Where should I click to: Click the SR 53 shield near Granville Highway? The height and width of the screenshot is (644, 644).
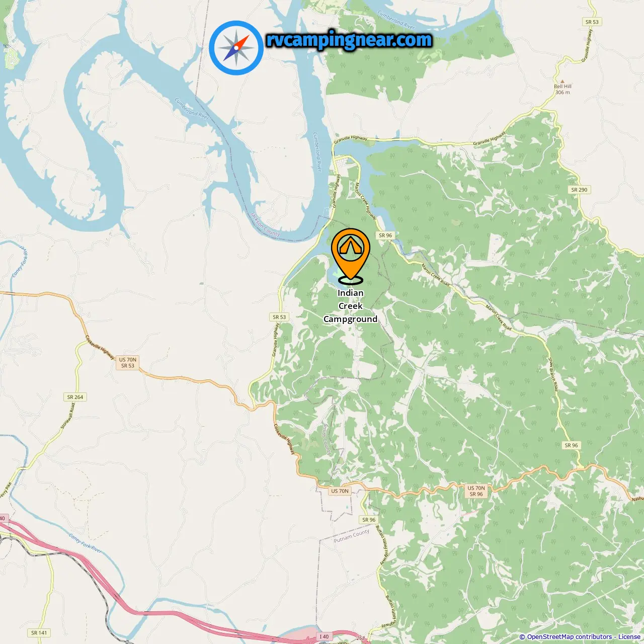279,317
